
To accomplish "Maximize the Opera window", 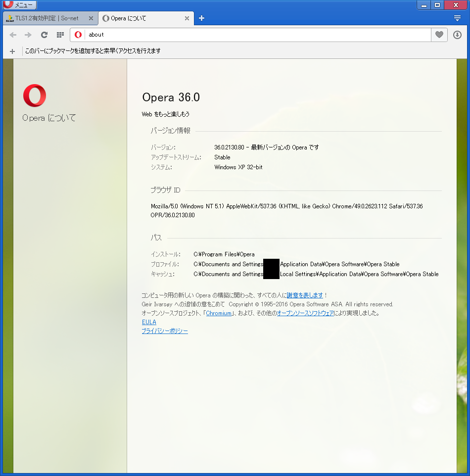I will 437,5.
